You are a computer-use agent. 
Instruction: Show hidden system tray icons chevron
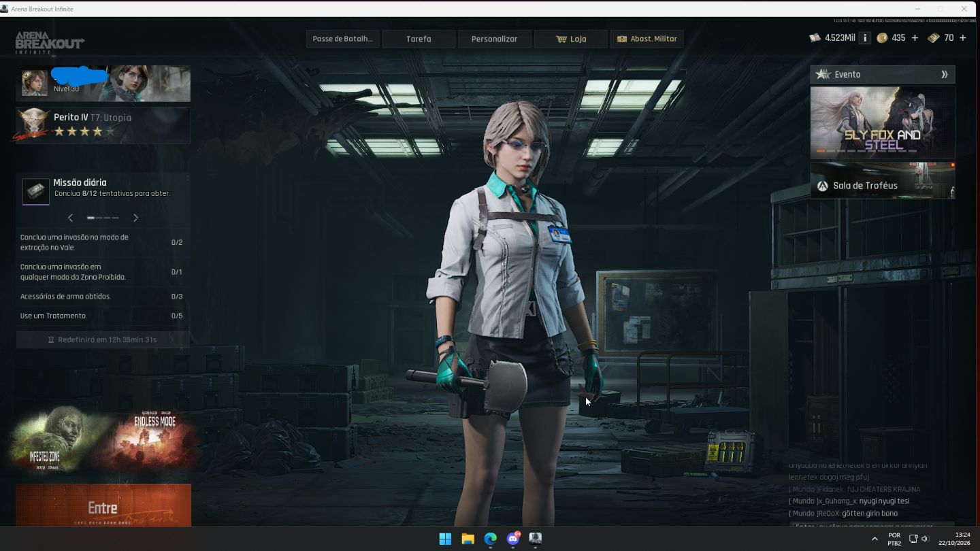pyautogui.click(x=875, y=539)
